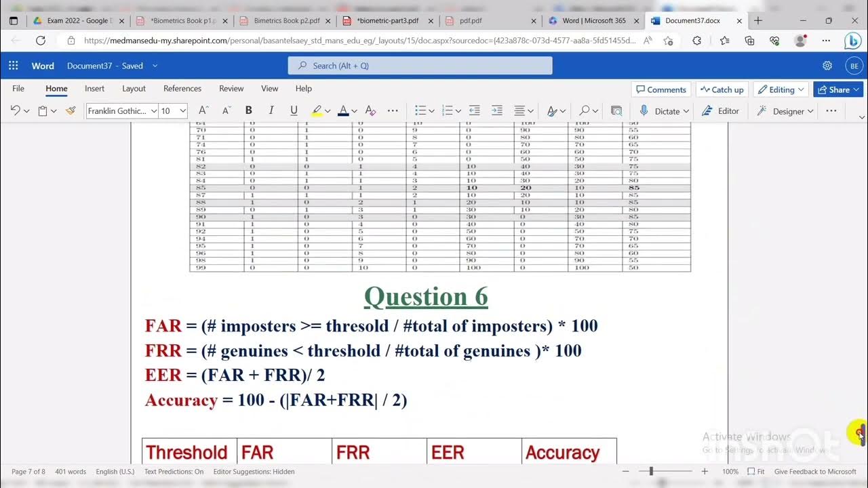Click in the Search box
The image size is (868, 488).
[x=420, y=66]
